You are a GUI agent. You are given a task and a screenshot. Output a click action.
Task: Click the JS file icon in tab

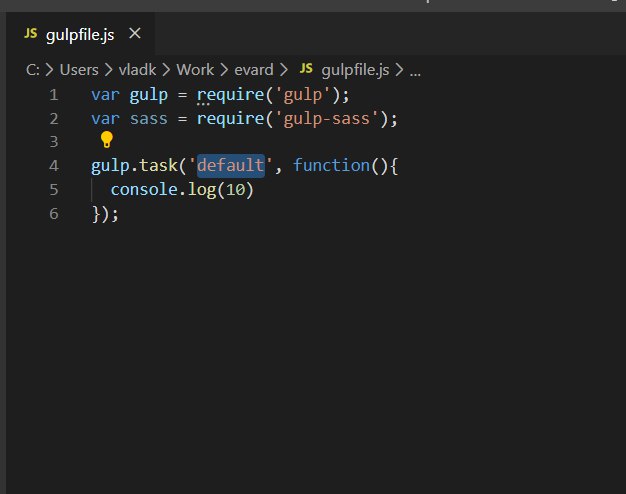31,33
